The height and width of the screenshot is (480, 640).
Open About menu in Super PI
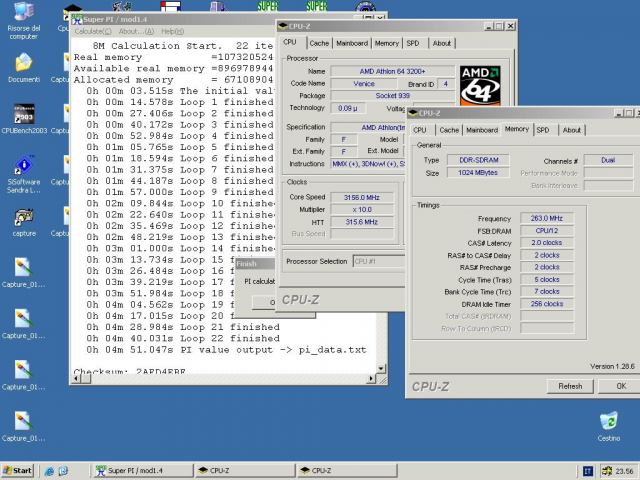click(136, 31)
